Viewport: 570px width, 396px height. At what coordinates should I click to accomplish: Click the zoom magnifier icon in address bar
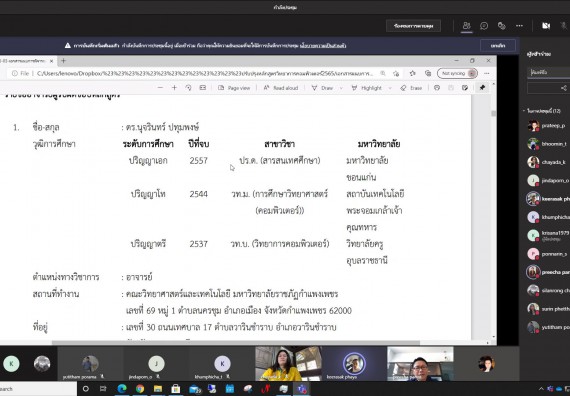[383, 73]
